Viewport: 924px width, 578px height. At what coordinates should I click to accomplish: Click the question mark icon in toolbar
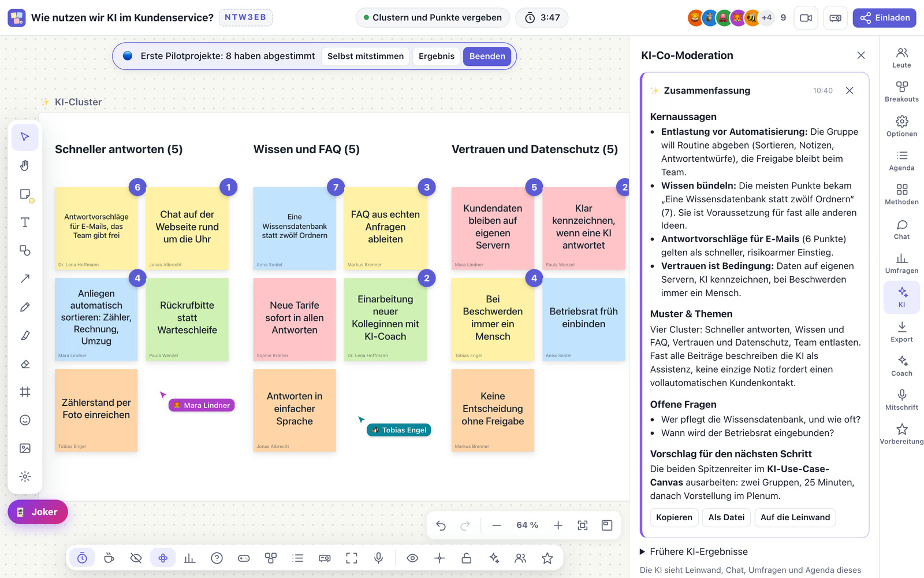(x=217, y=558)
